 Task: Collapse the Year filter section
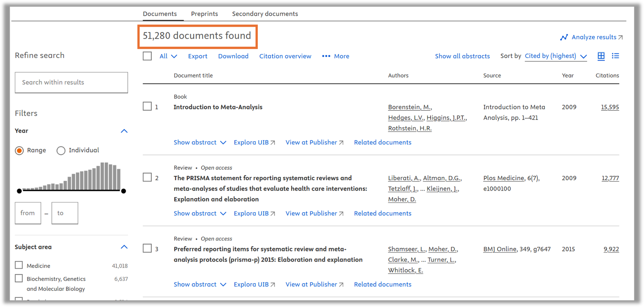[x=124, y=131]
